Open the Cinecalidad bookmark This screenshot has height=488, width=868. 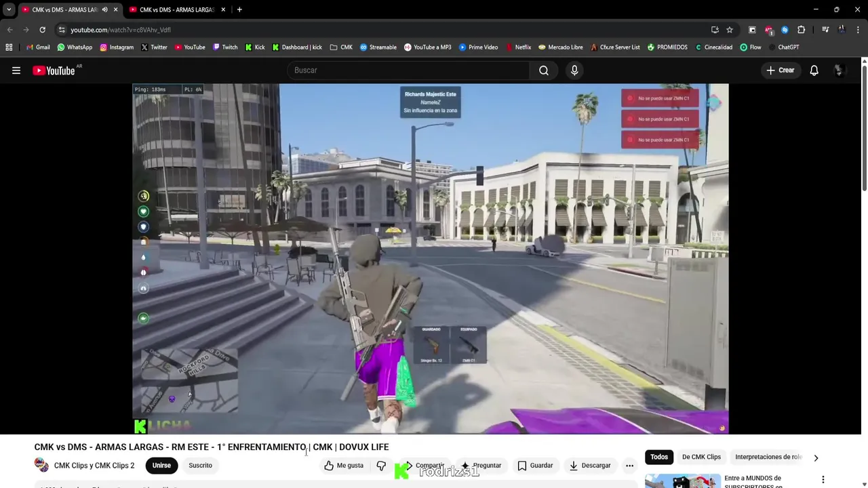click(714, 47)
